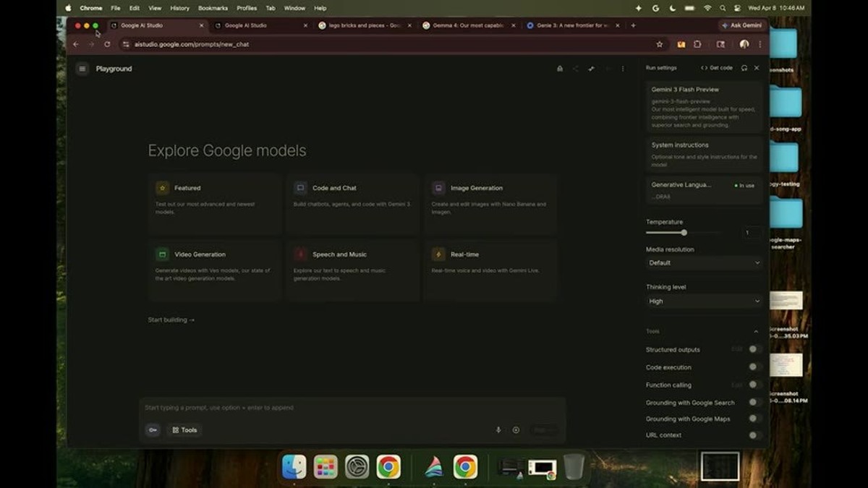Adjust the Temperature slider handle
Viewport: 868px width, 488px height.
pyautogui.click(x=684, y=233)
